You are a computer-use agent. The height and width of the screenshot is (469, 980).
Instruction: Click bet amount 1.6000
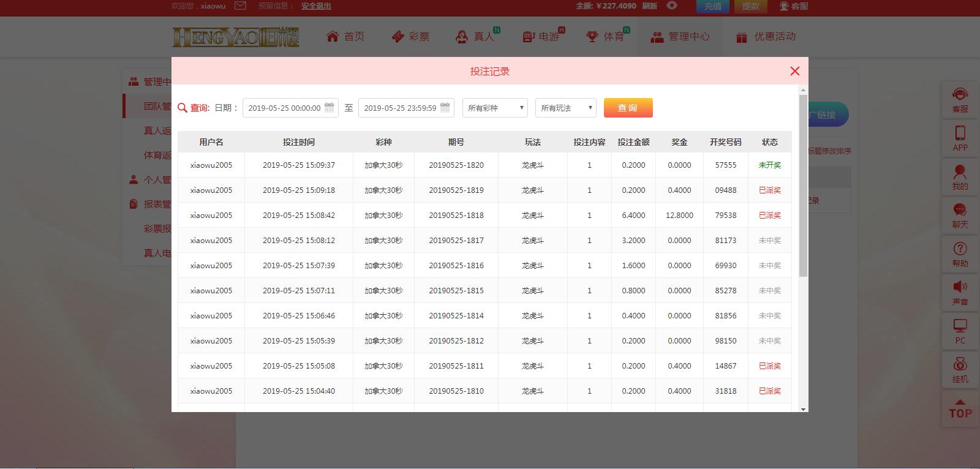click(x=633, y=266)
